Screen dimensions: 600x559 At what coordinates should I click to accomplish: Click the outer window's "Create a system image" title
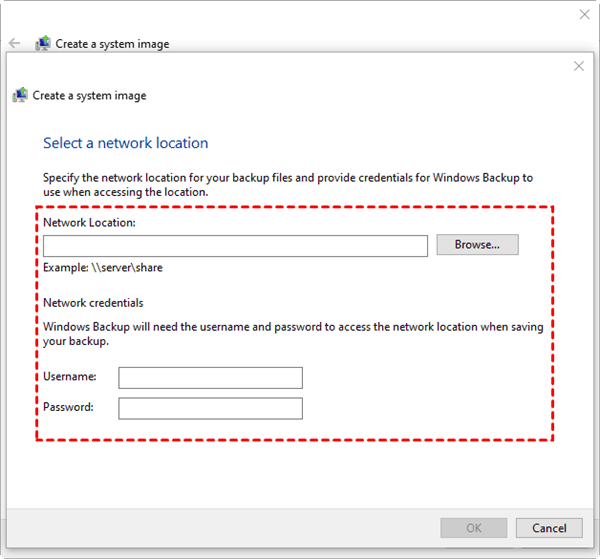112,44
